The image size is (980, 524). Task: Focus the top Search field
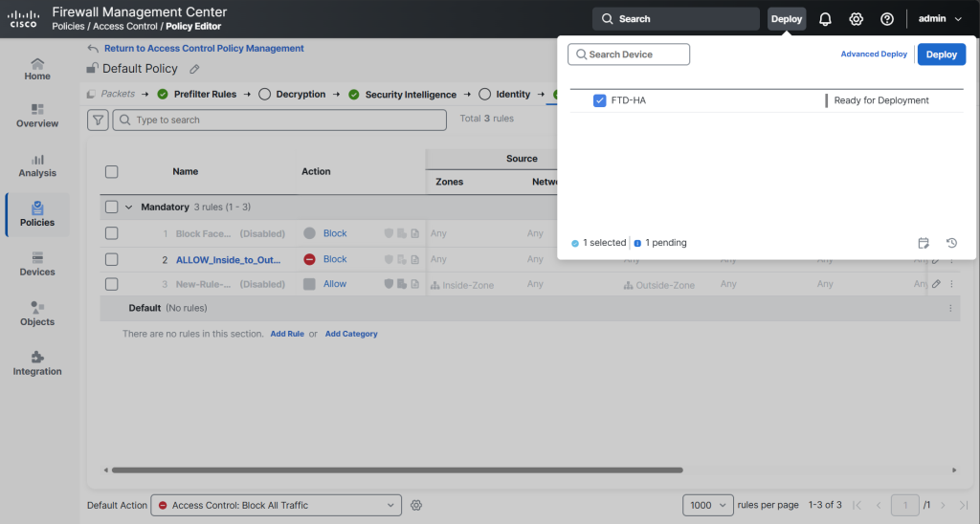[x=676, y=19]
